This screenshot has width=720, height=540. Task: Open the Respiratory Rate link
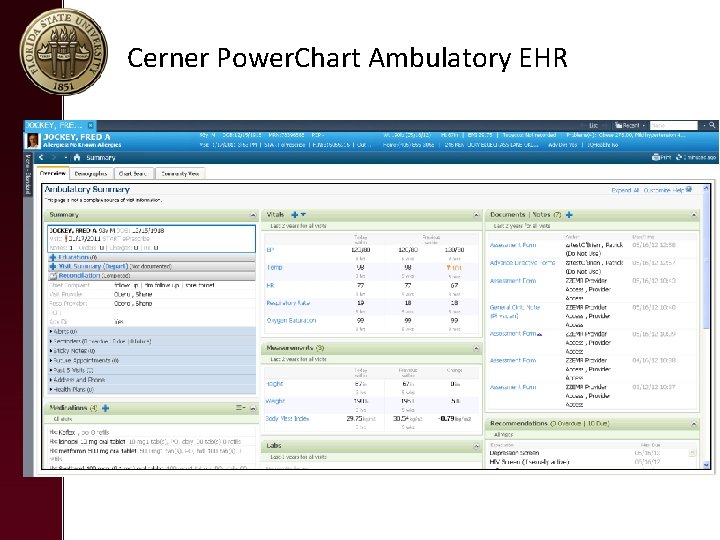tap(288, 303)
